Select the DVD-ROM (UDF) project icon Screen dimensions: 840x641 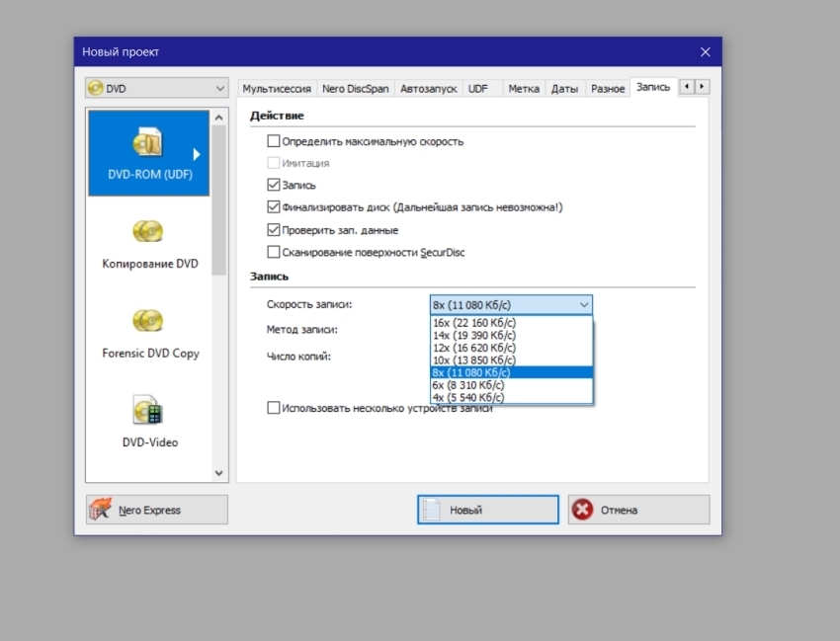147,142
